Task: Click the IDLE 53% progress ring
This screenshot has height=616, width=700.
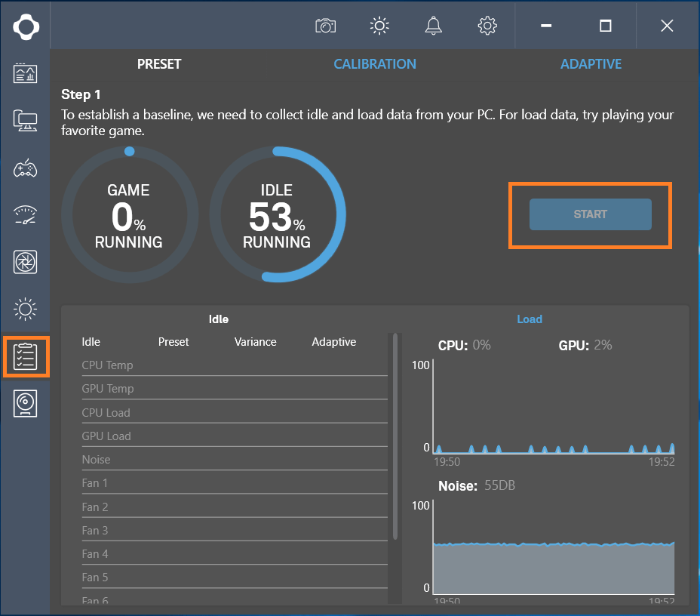Action: (x=277, y=215)
